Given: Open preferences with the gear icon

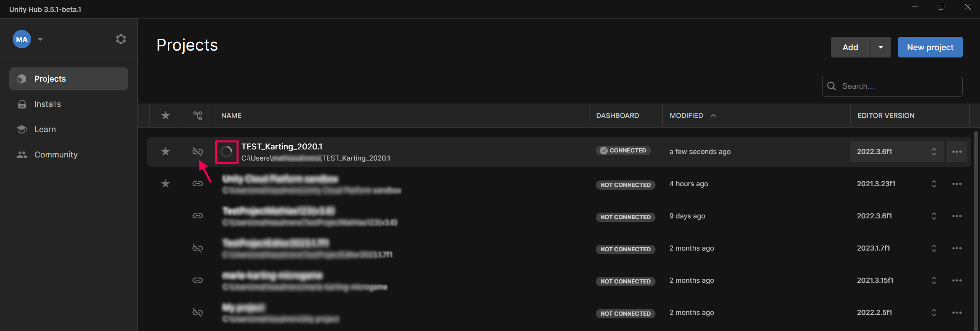Looking at the screenshot, I should point(121,39).
